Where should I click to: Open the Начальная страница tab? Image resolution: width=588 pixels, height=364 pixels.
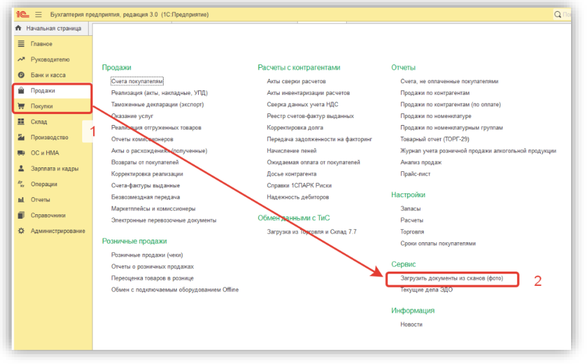tap(53, 28)
